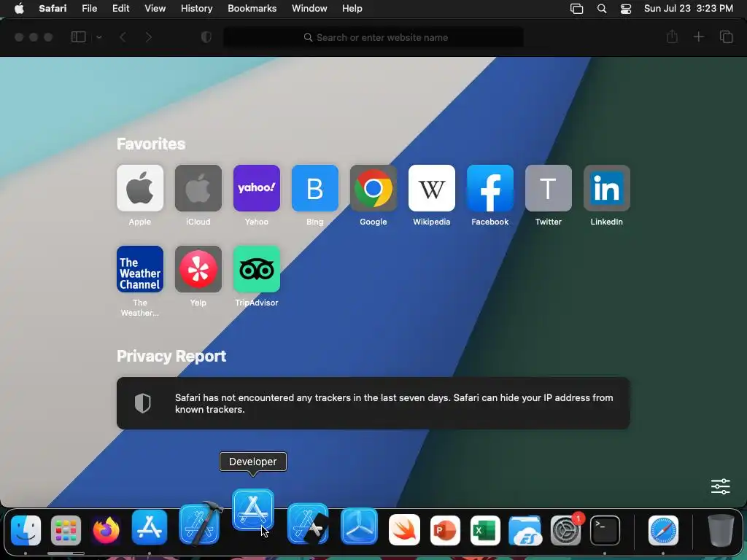Launch PowerPoint from the Dock
Viewport: 747px width, 560px height.
click(445, 530)
